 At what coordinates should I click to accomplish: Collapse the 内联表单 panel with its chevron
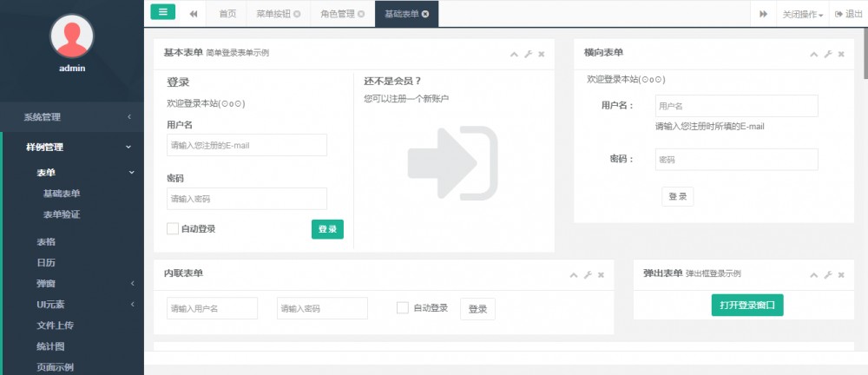pyautogui.click(x=574, y=275)
